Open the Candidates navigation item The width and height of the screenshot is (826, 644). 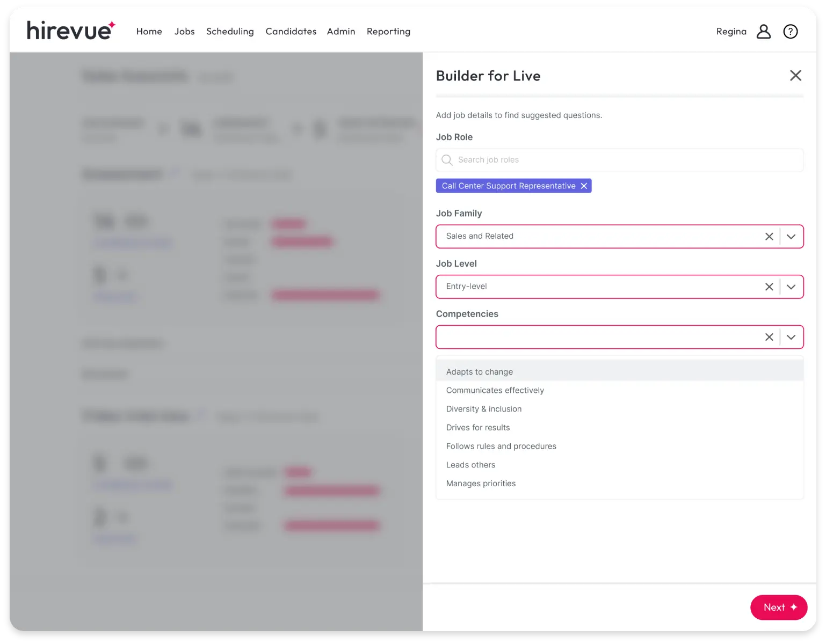pos(291,32)
